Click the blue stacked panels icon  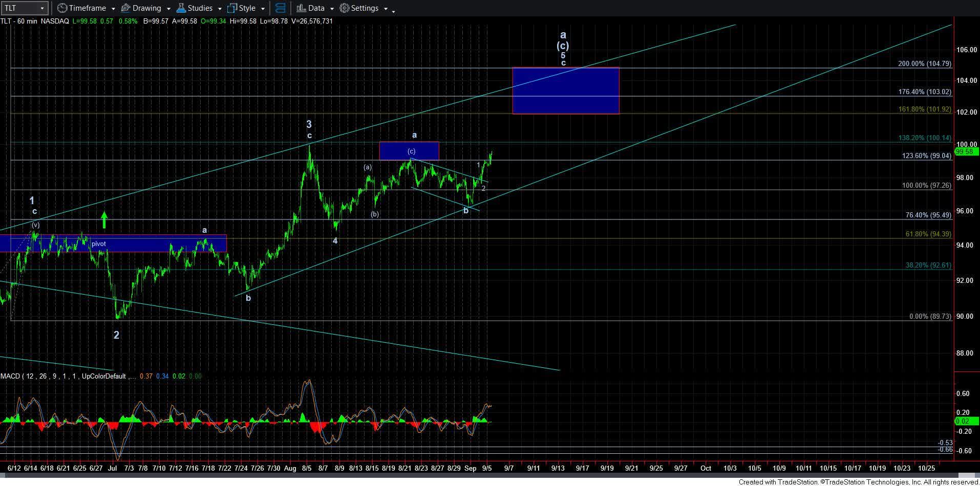[x=280, y=8]
